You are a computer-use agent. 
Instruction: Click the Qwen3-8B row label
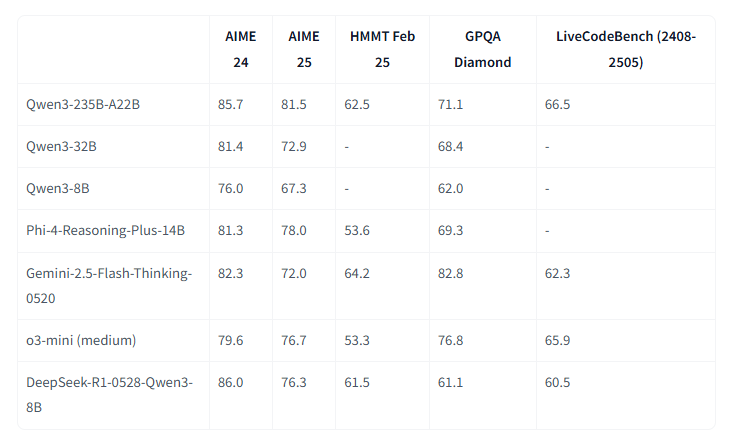[58, 189]
